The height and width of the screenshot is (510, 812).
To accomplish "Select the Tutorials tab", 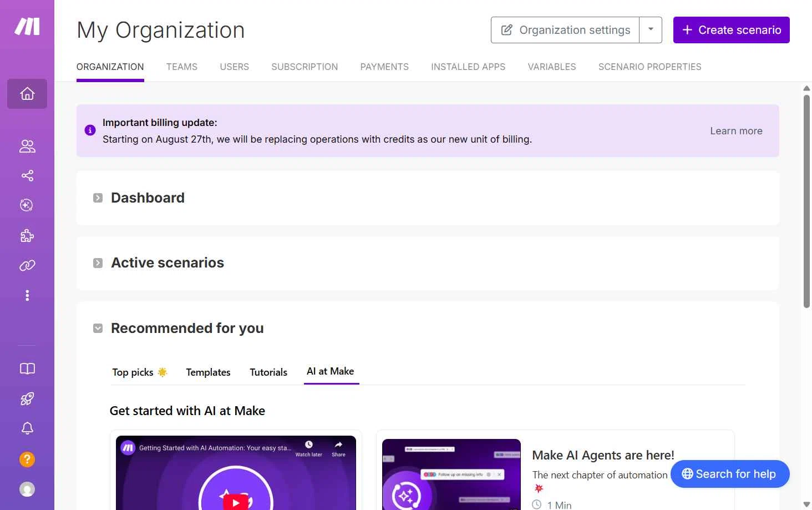I will [x=268, y=372].
